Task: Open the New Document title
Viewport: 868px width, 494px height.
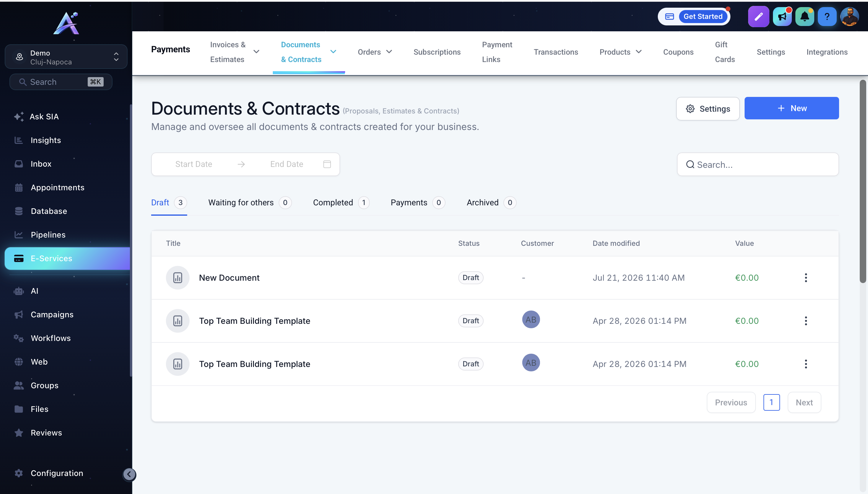Action: pos(229,278)
